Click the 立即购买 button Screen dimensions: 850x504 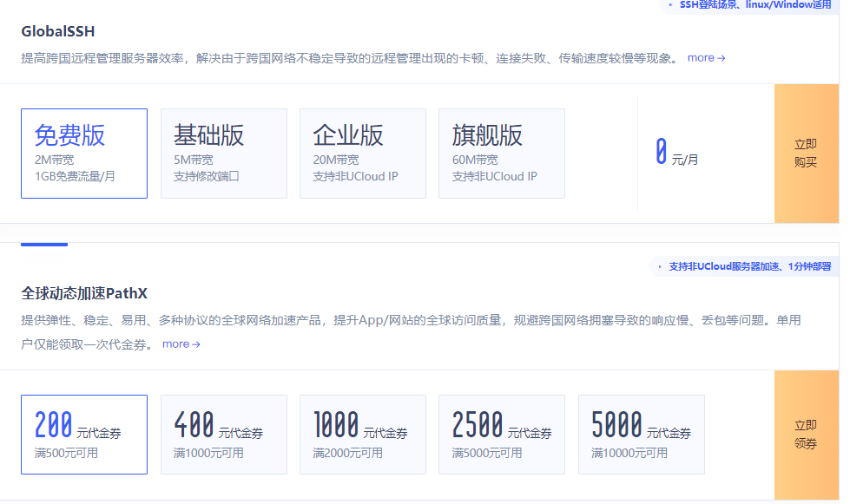(806, 154)
